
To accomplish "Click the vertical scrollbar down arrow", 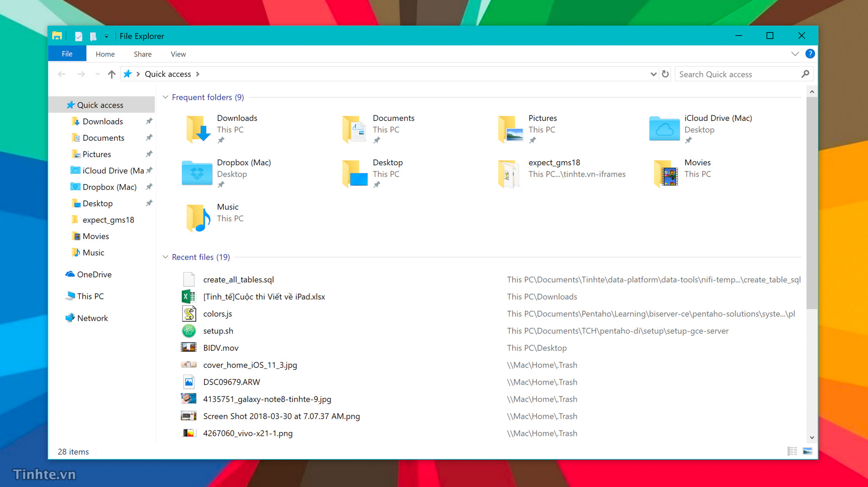I will 811,437.
